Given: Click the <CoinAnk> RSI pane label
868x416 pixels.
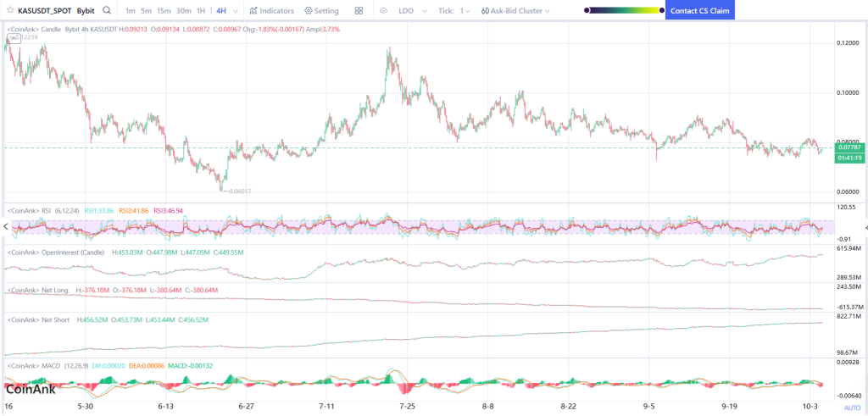Looking at the screenshot, I should click(28, 211).
